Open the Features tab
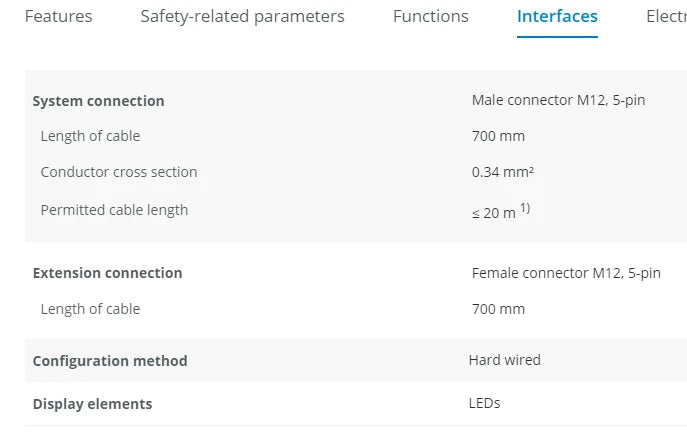This screenshot has width=687, height=435. click(x=58, y=17)
